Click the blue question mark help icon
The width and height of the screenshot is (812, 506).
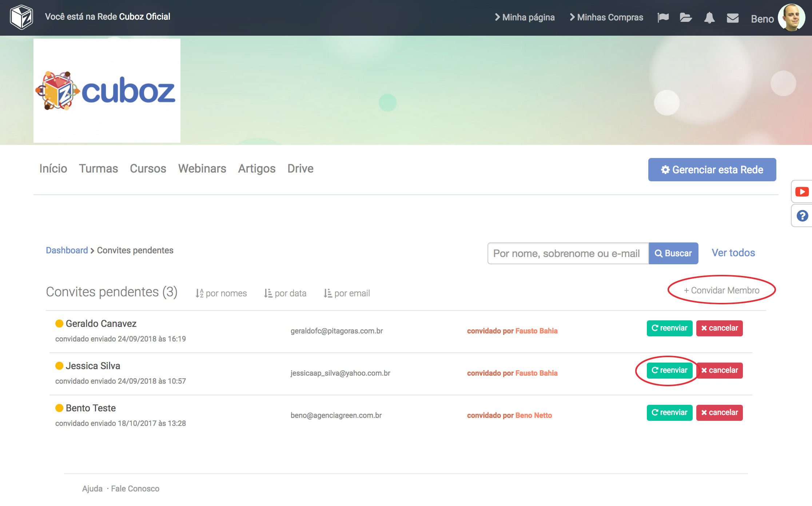point(802,216)
